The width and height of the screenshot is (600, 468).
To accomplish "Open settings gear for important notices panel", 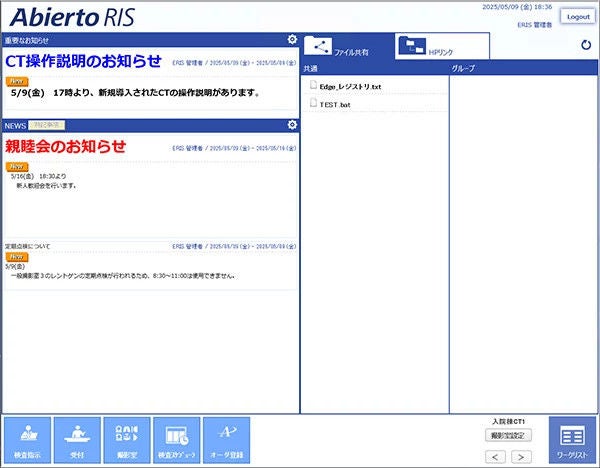I will (x=292, y=39).
